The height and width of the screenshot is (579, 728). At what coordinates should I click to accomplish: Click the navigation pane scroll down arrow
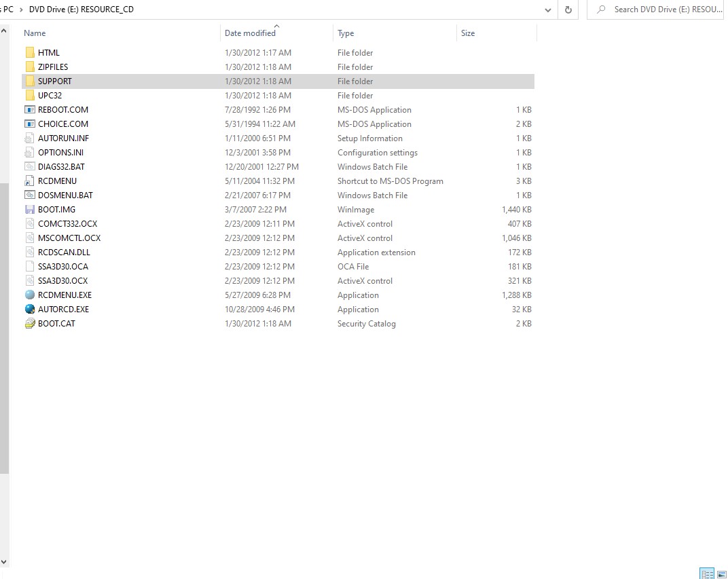(4, 562)
